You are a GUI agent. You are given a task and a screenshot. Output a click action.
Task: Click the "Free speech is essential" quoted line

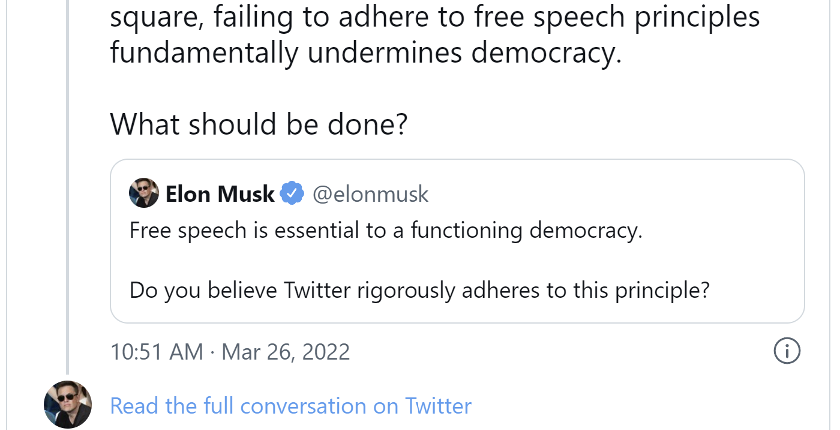click(385, 231)
